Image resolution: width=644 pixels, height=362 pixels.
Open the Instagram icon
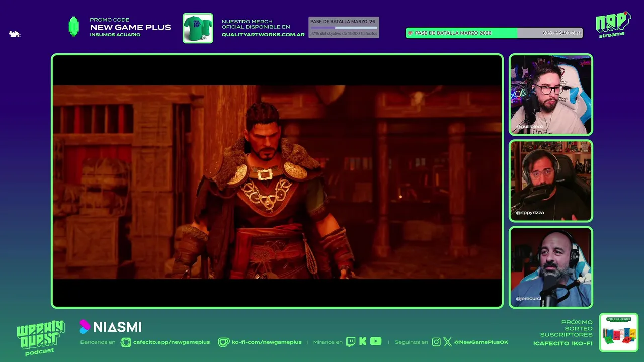(436, 342)
